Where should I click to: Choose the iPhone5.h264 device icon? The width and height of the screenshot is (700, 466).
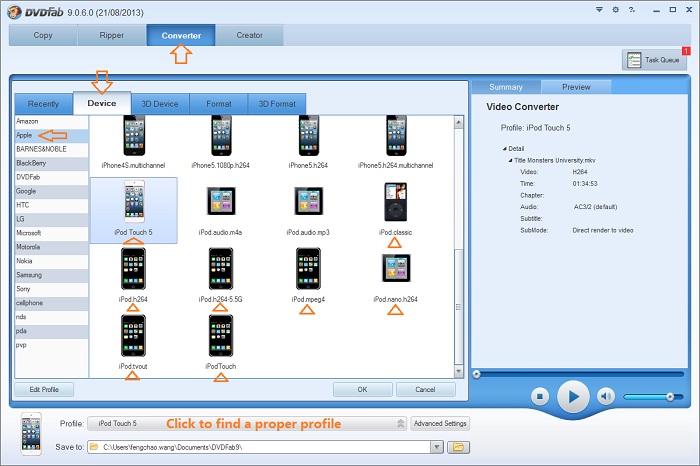tap(308, 135)
